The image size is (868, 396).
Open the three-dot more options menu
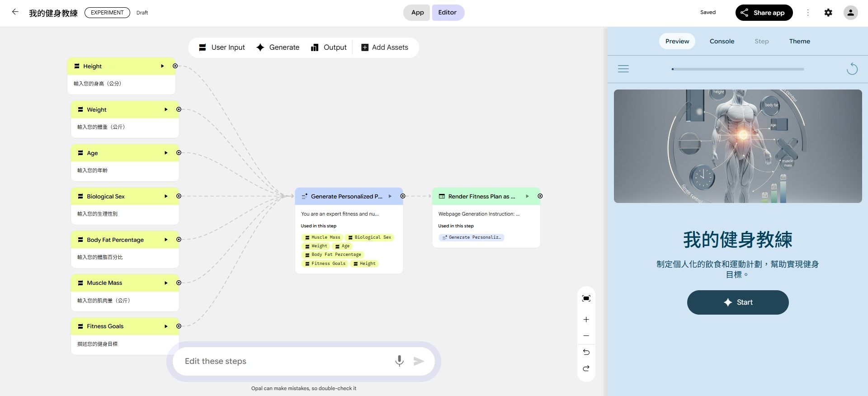tap(808, 13)
